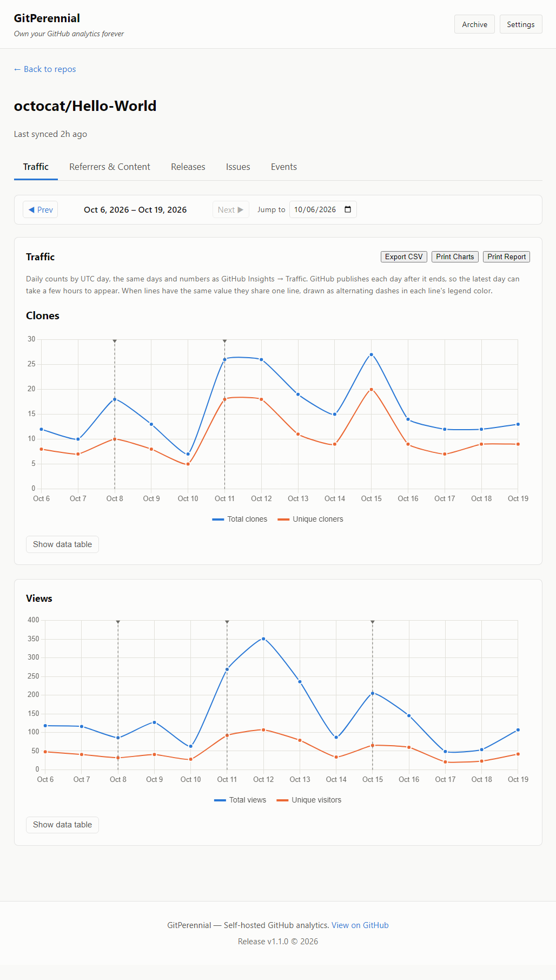Image resolution: width=556 pixels, height=980 pixels.
Task: Click Total clones point for Oct 6
Action: coord(41,429)
